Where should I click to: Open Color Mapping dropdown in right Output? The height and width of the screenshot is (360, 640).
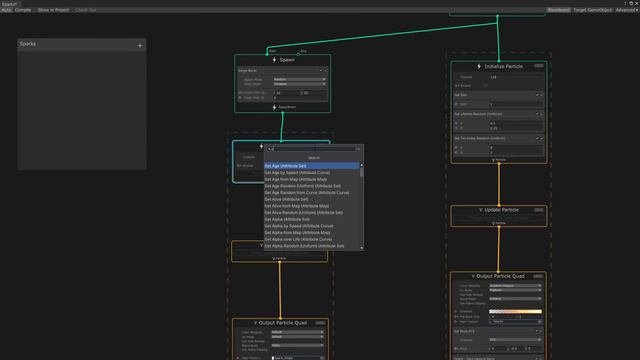pyautogui.click(x=516, y=286)
